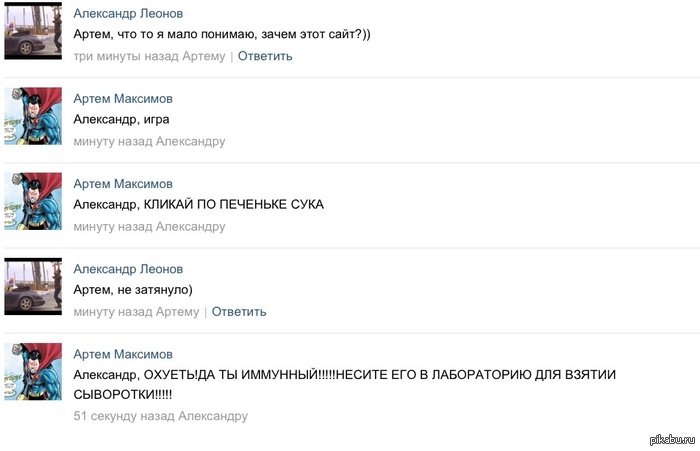Open Александр Леонов profile above "зачем этот сайт"
This screenshot has height=451, width=700.
[x=128, y=13]
